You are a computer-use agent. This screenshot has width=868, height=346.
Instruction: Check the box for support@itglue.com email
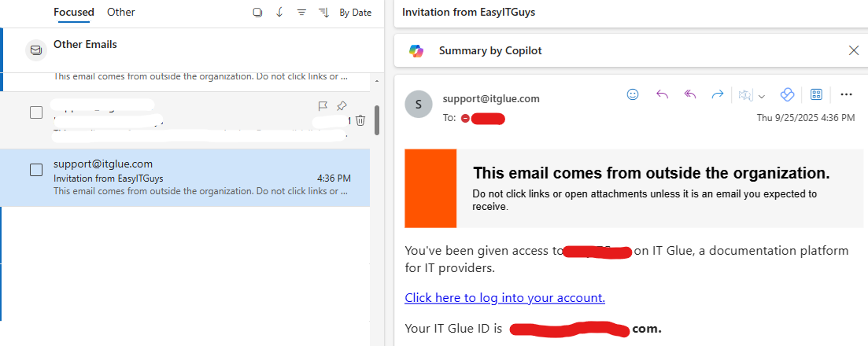coord(36,170)
